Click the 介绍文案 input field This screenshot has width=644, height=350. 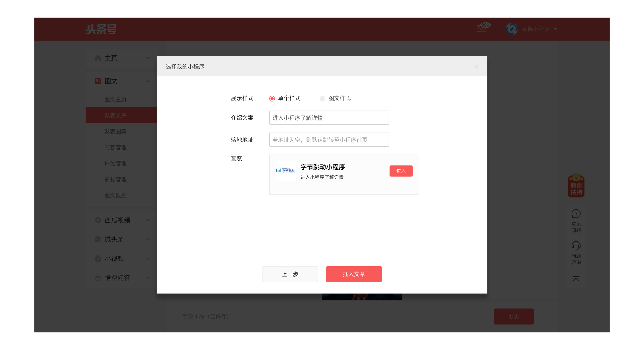coord(329,118)
